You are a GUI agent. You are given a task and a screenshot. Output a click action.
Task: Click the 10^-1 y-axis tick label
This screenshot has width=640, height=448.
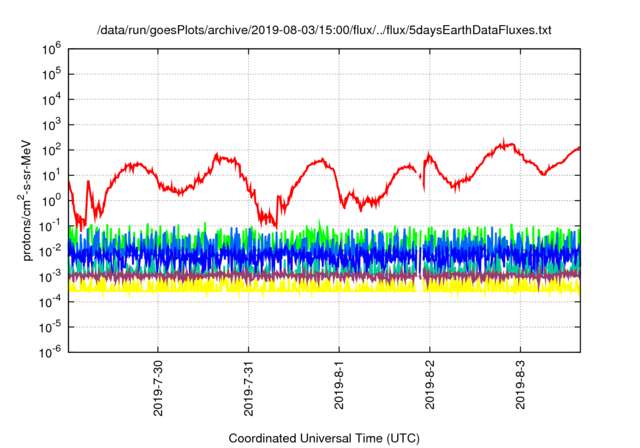tap(51, 226)
